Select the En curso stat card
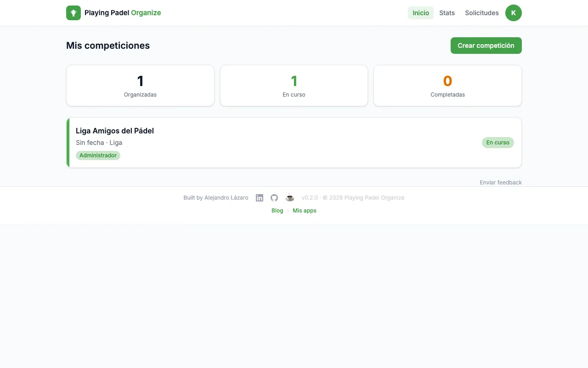 point(294,86)
